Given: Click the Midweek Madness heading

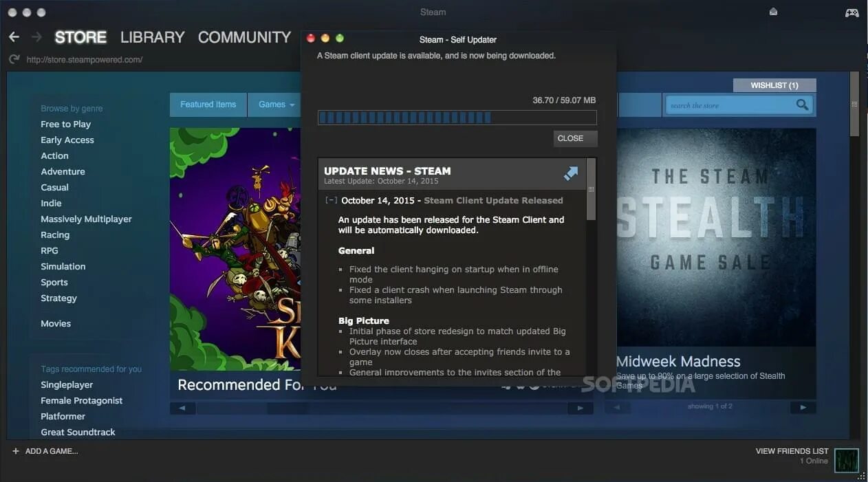Looking at the screenshot, I should (x=678, y=362).
